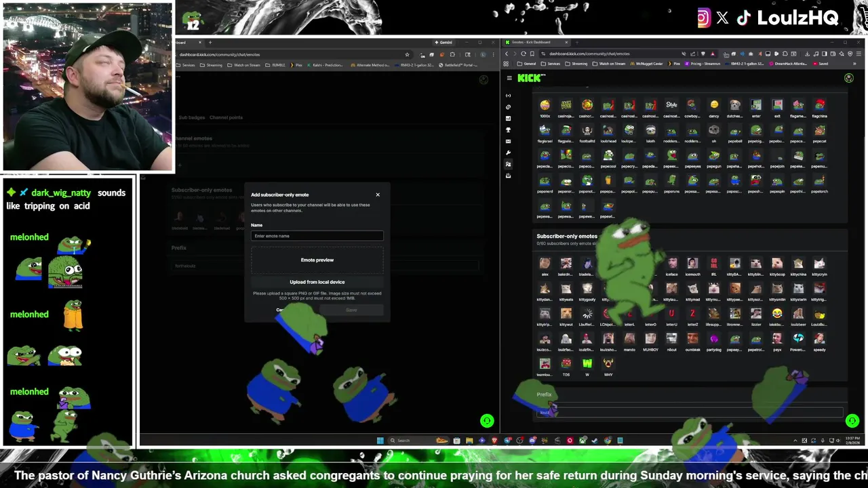
Task: Click the disabled Save button in dialog
Action: (351, 310)
